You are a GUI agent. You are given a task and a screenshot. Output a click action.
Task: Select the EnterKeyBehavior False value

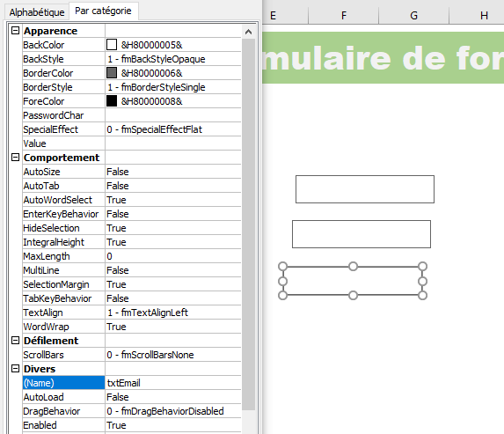(173, 214)
